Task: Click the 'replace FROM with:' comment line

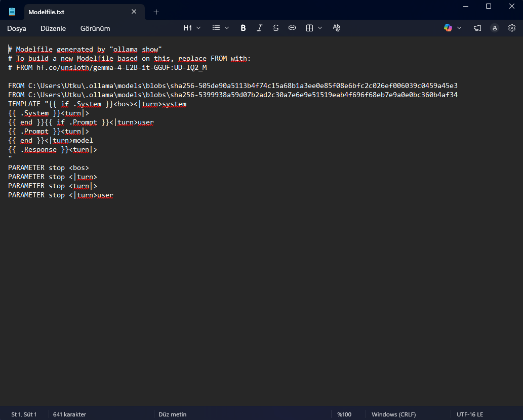Action: click(130, 58)
